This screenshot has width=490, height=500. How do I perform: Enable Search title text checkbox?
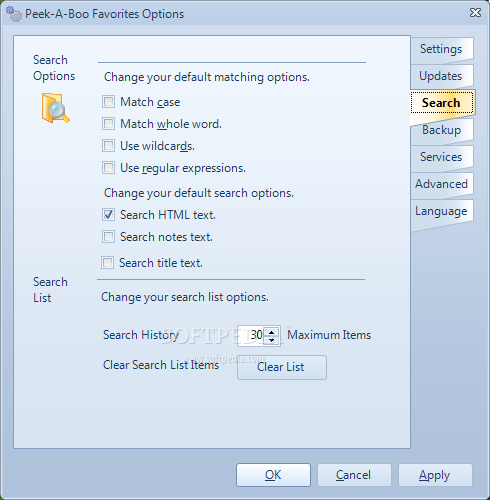pyautogui.click(x=107, y=263)
